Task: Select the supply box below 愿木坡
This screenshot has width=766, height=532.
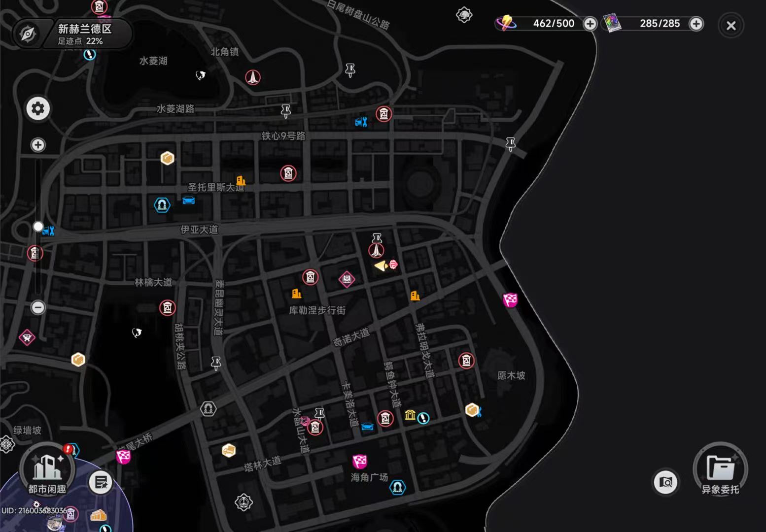Action: click(472, 410)
